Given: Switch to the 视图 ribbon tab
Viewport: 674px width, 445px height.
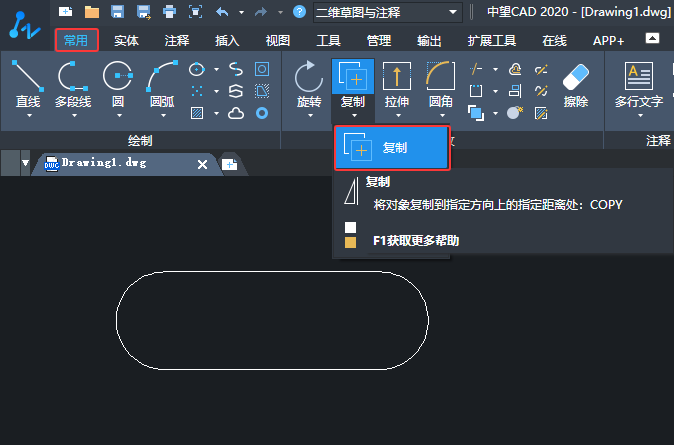Looking at the screenshot, I should (x=278, y=40).
